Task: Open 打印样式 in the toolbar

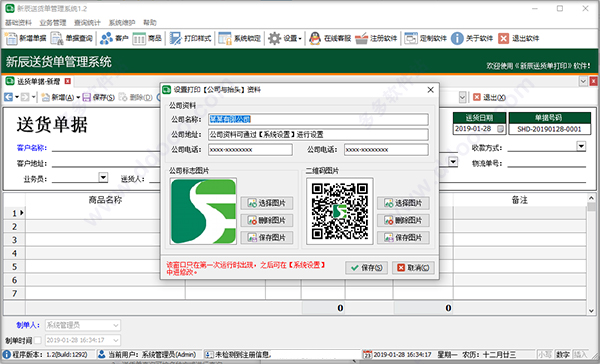Action: pyautogui.click(x=191, y=38)
